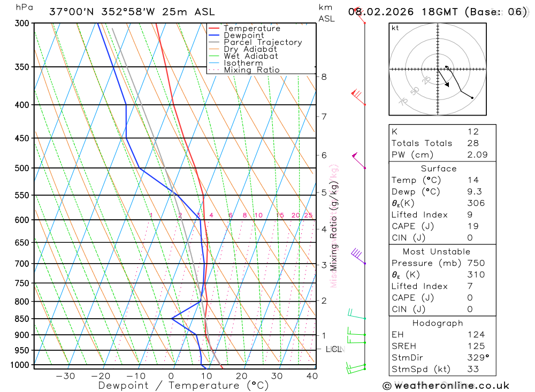
Task: Click the storm motion arrow in the hodograph
Action: click(x=444, y=78)
